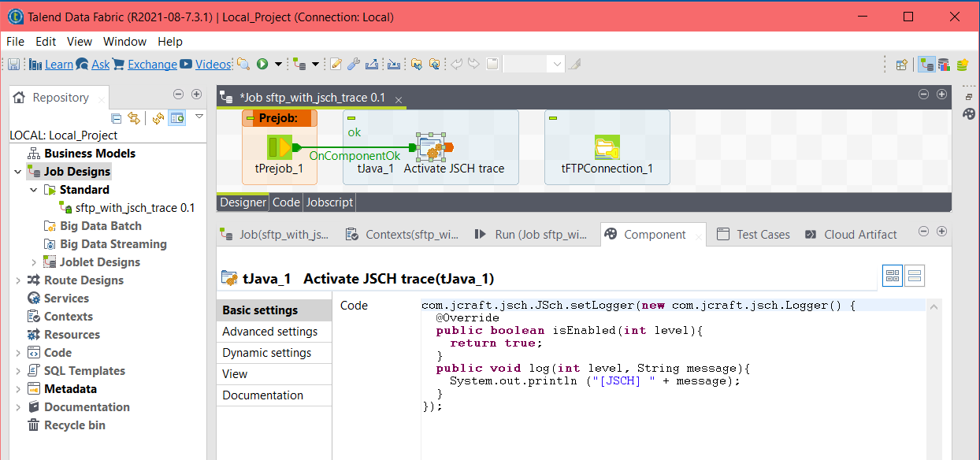Screen dimensions: 980x460
Task: Collapse the Job Designs node
Action: point(18,172)
